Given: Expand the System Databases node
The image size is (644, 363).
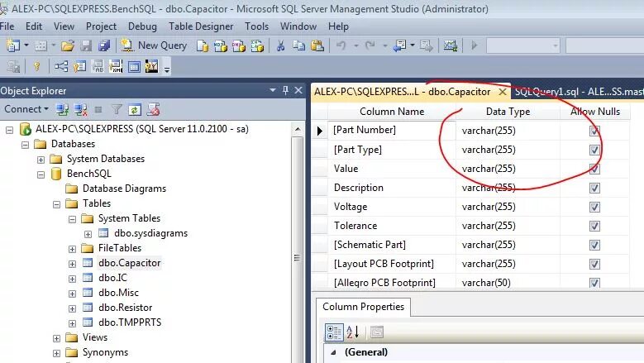Looking at the screenshot, I should tap(41, 160).
